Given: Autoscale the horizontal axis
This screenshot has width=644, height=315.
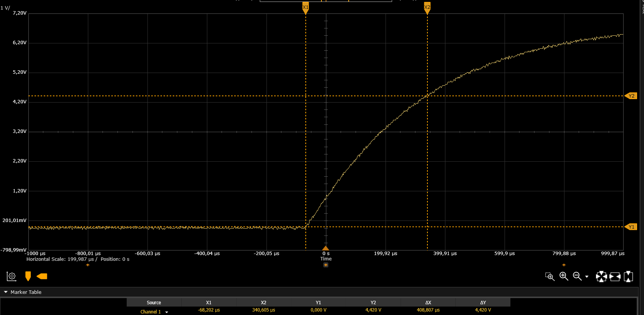Looking at the screenshot, I should [615, 276].
